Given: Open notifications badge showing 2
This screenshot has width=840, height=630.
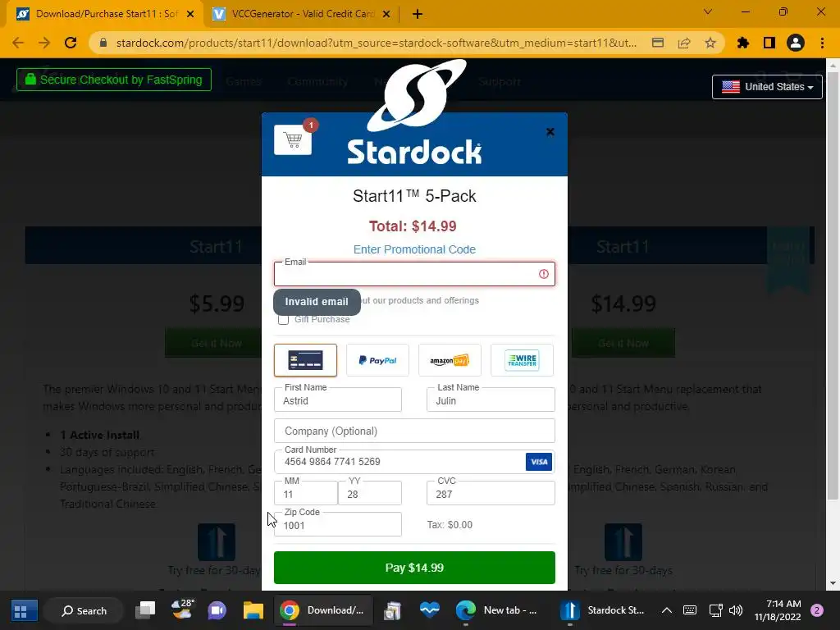Looking at the screenshot, I should (x=817, y=610).
